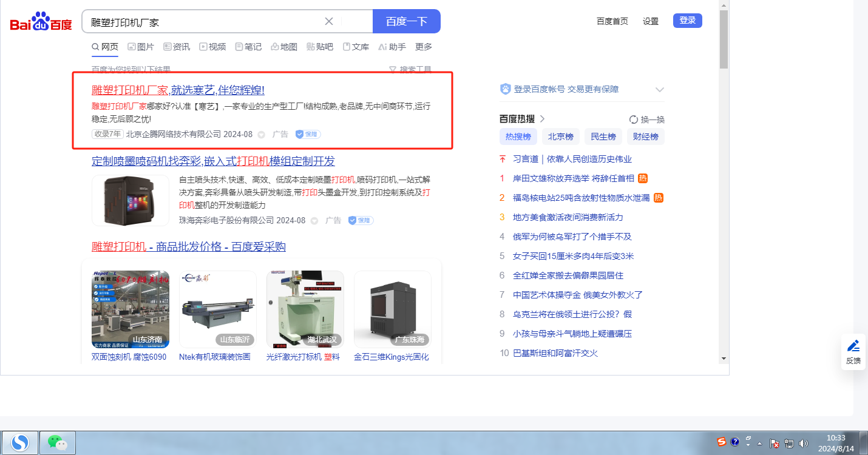Open 雕塑打印机 - 商品批发价格 - 百度爱采购
The width and height of the screenshot is (868, 455).
tap(189, 247)
